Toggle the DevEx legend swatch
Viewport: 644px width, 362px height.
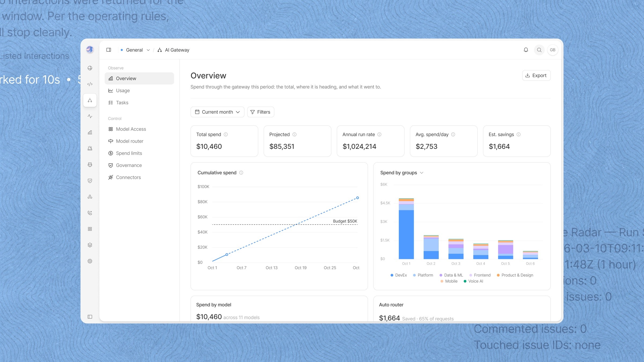click(392, 275)
